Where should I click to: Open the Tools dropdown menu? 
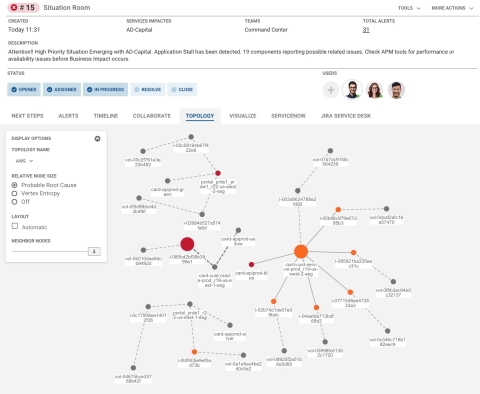(409, 8)
